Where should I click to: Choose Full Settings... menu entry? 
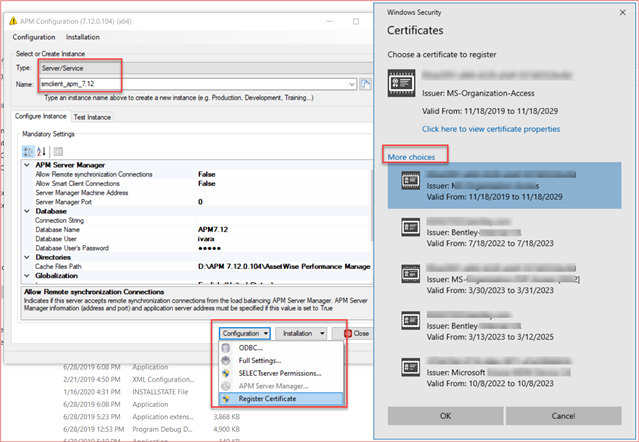point(281,361)
